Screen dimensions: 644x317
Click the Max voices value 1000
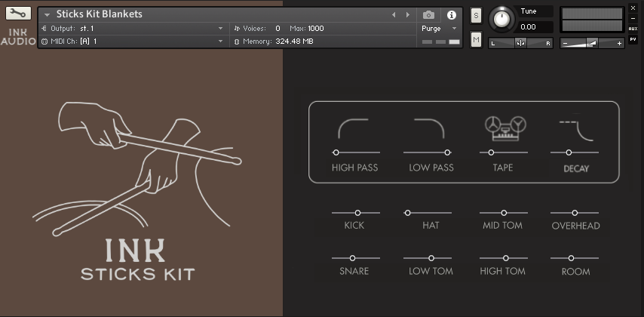point(315,29)
